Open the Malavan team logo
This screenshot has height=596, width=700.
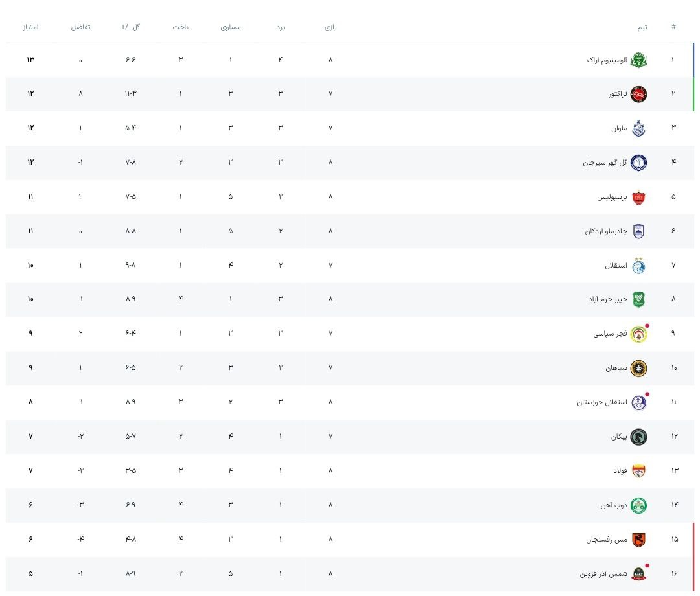(639, 128)
